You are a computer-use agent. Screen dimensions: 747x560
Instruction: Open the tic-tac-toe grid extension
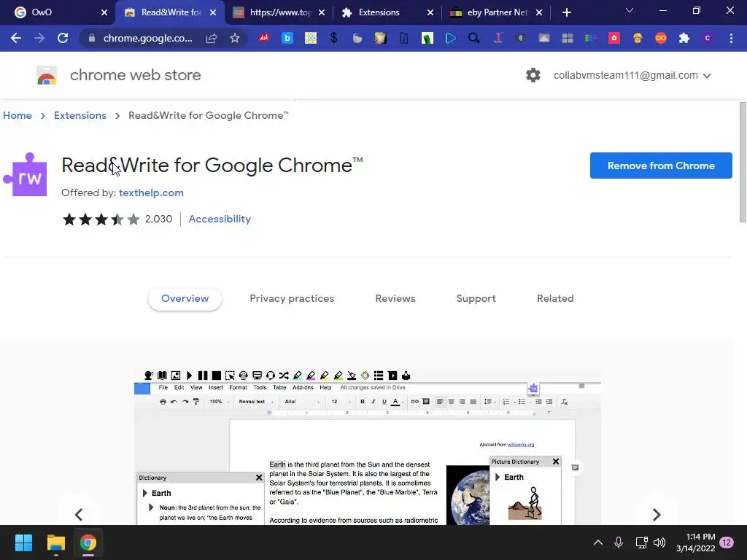(311, 38)
